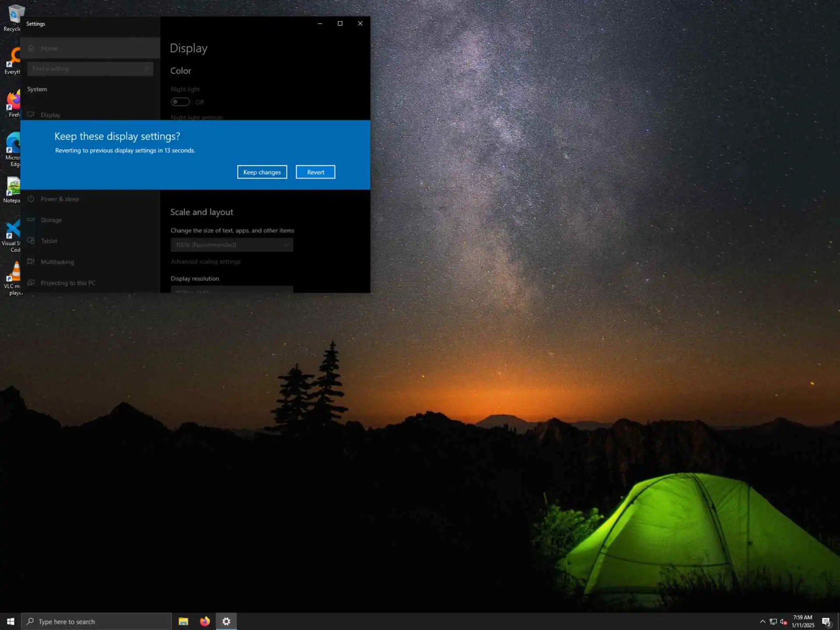Expand the Display resolution dropdown
840x630 pixels.
coord(231,290)
